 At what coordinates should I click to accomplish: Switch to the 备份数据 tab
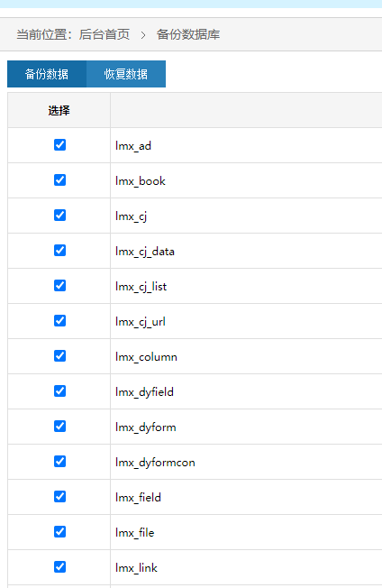47,74
